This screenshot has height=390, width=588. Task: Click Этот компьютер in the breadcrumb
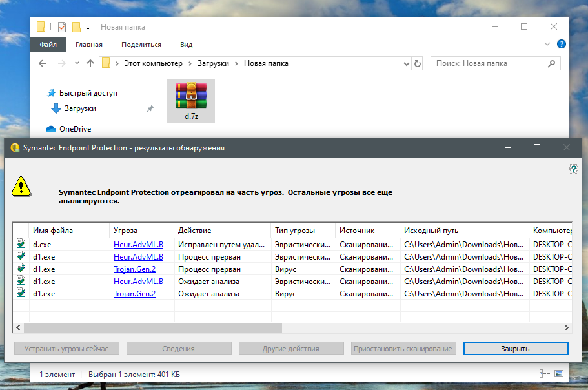pos(154,63)
